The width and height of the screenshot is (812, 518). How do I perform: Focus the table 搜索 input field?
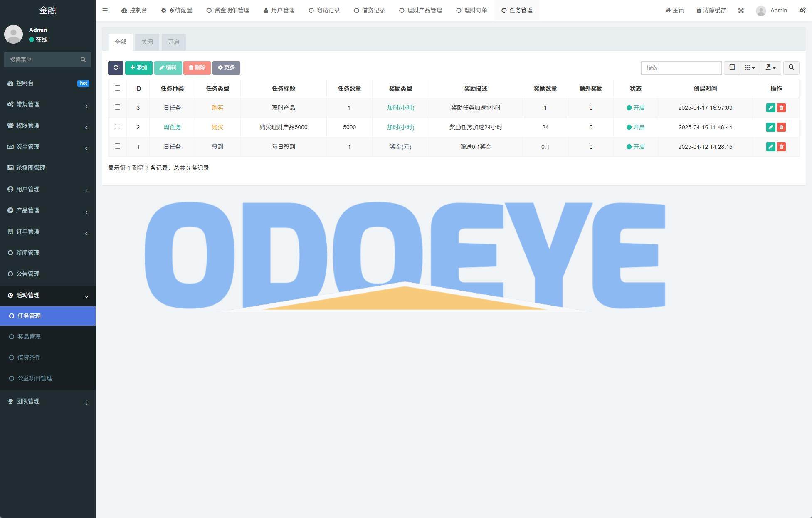point(681,68)
